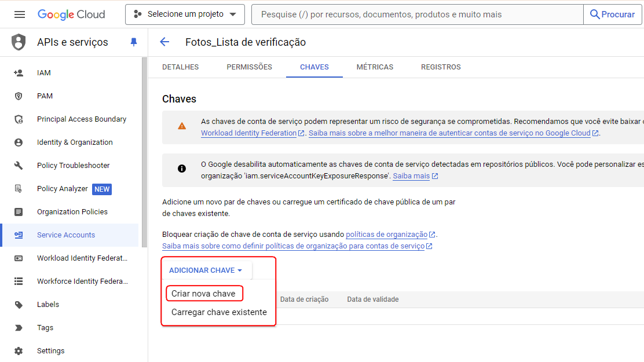Image resolution: width=644 pixels, height=362 pixels.
Task: Click the Data de criação column header
Action: (x=305, y=299)
